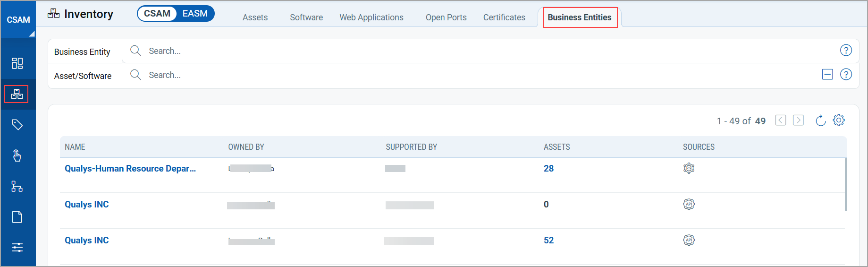View the 52 assets link

point(548,241)
